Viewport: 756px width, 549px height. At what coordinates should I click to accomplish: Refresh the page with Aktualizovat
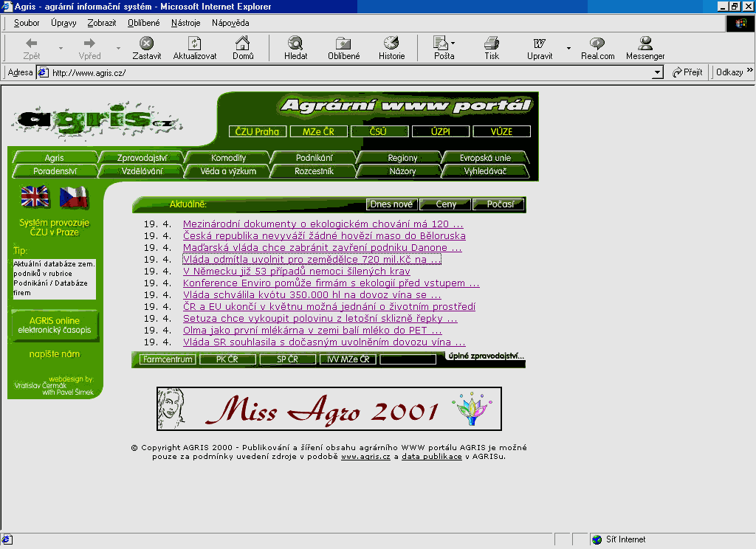tap(195, 48)
